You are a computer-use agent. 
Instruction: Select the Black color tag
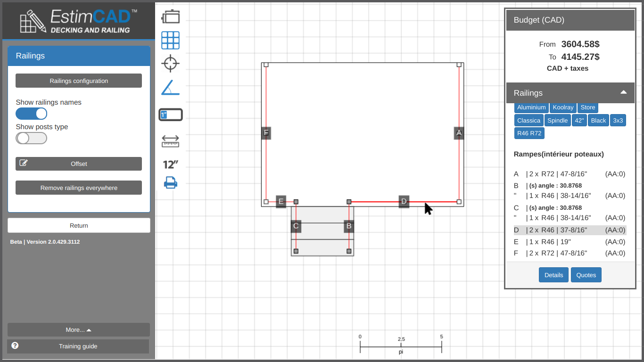pyautogui.click(x=598, y=121)
